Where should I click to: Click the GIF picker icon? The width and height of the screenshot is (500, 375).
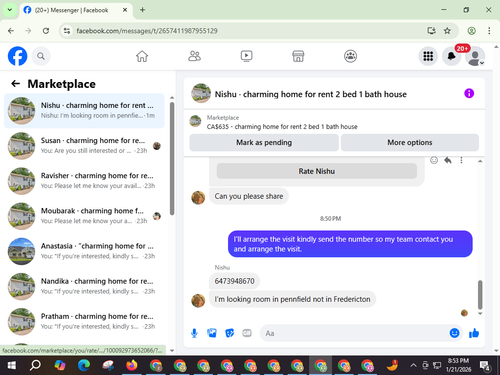coord(247,333)
